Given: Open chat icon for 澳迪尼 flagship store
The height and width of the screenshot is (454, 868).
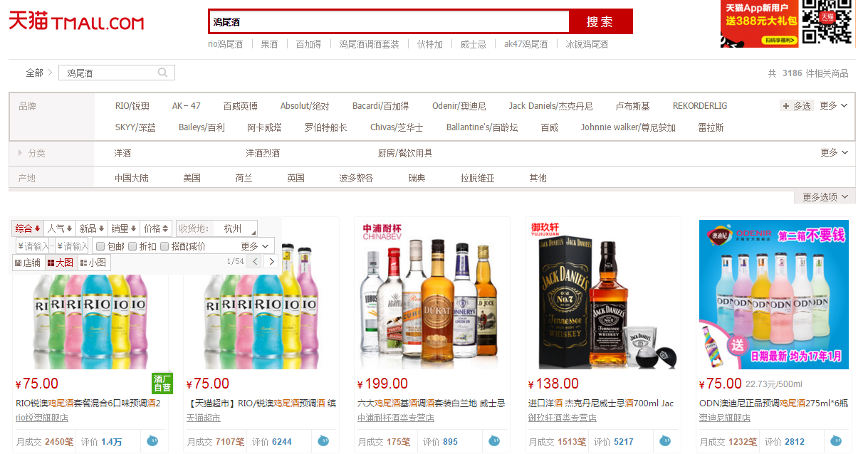Looking at the screenshot, I should [836, 441].
